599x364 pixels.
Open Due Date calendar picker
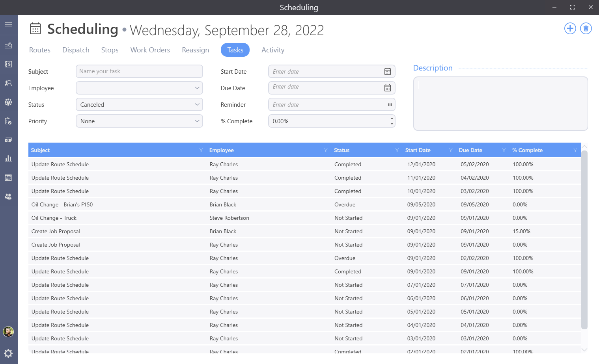(x=387, y=88)
